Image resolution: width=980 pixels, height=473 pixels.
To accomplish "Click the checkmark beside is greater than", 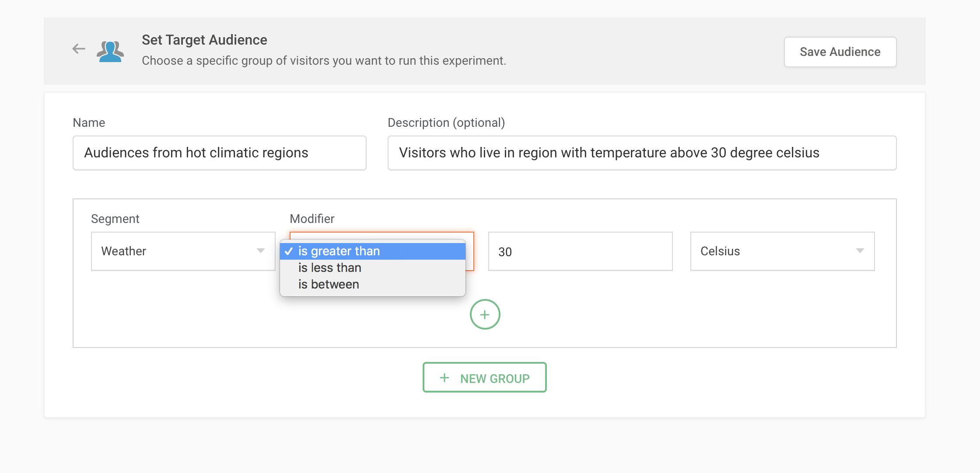I will click(289, 251).
